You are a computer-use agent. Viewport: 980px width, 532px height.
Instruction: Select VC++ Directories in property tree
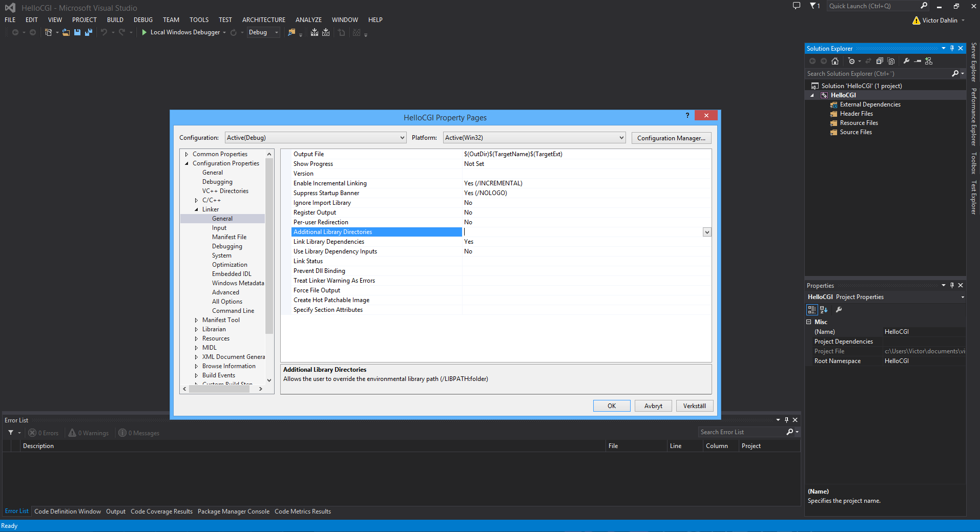225,191
